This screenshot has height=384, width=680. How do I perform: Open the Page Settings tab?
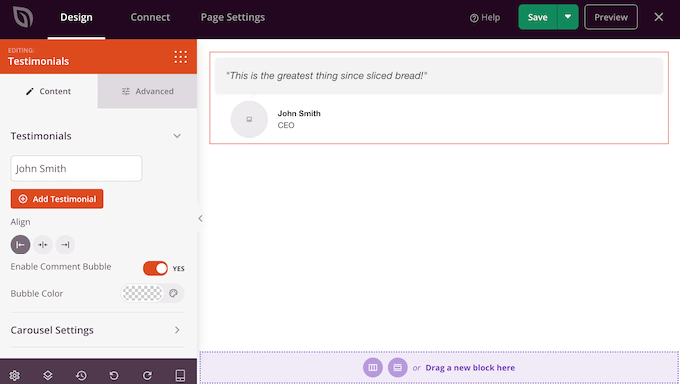(x=232, y=17)
